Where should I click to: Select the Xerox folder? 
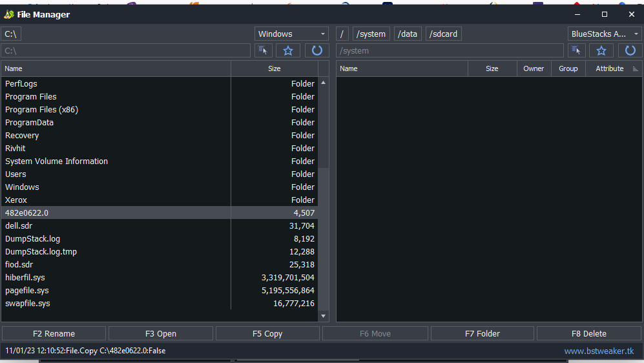pos(160,200)
